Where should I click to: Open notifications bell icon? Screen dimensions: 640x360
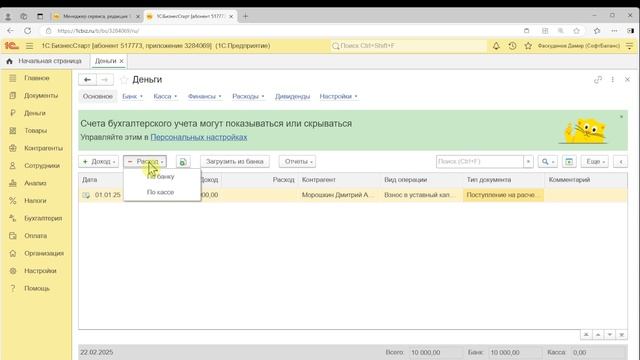coord(496,46)
